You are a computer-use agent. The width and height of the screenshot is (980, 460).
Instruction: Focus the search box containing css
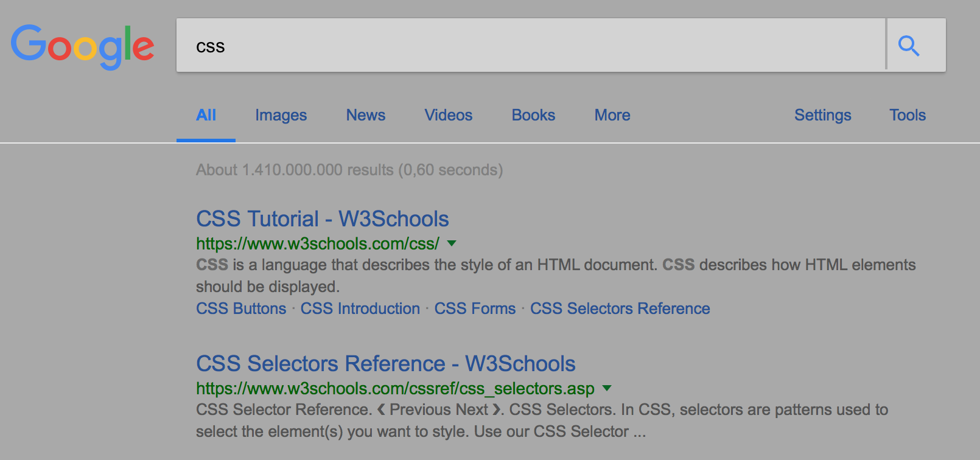click(531, 45)
